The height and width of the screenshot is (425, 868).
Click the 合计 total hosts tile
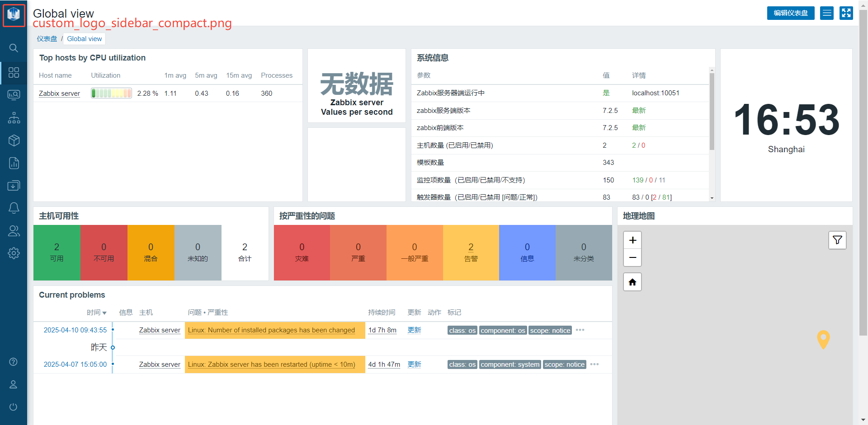[245, 252]
